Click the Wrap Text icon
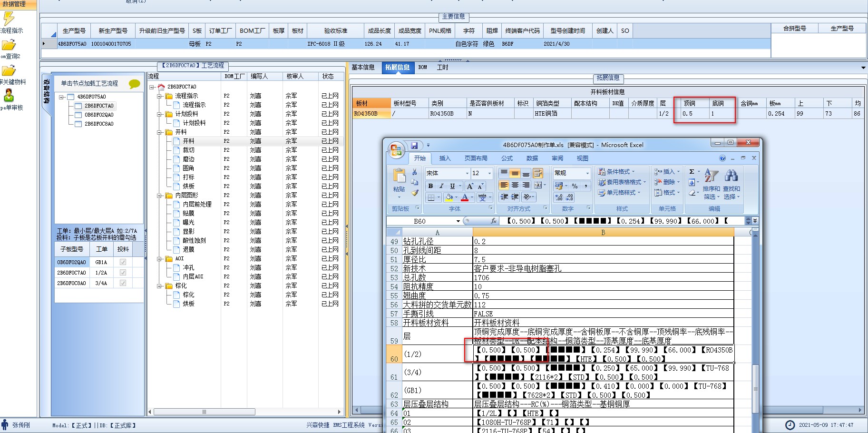Image resolution: width=868 pixels, height=433 pixels. tap(538, 173)
